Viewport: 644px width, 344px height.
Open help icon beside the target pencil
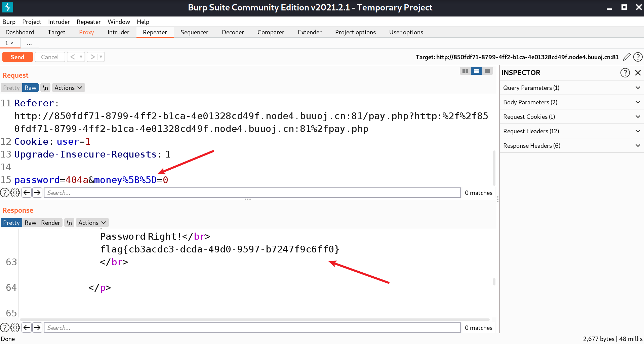coord(638,57)
